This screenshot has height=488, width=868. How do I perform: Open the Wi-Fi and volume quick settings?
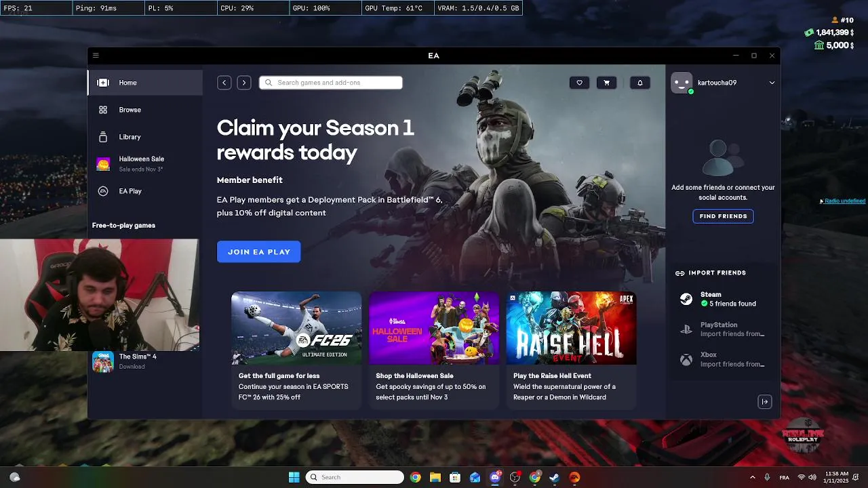point(807,477)
